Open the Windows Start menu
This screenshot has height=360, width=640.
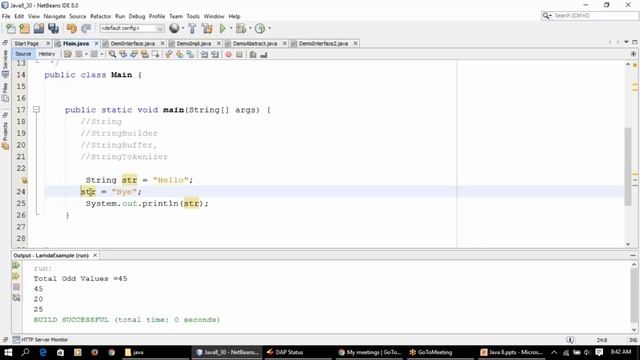click(8, 352)
